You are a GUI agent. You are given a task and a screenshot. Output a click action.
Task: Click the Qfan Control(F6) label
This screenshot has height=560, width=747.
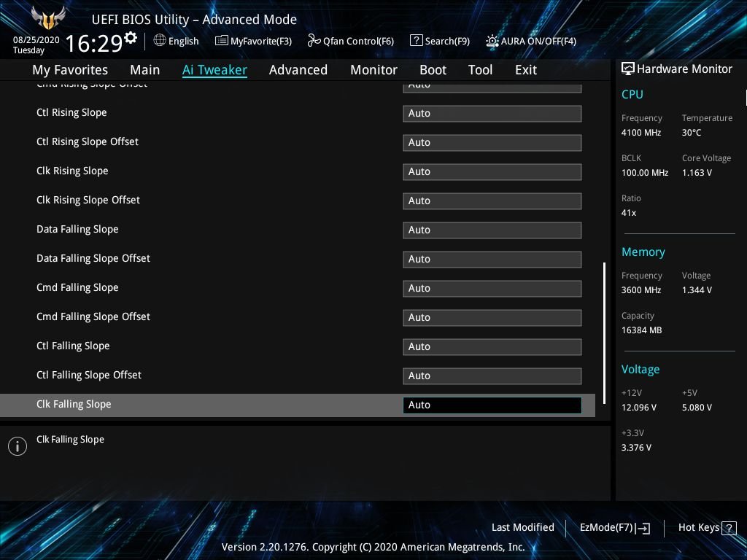pos(358,42)
